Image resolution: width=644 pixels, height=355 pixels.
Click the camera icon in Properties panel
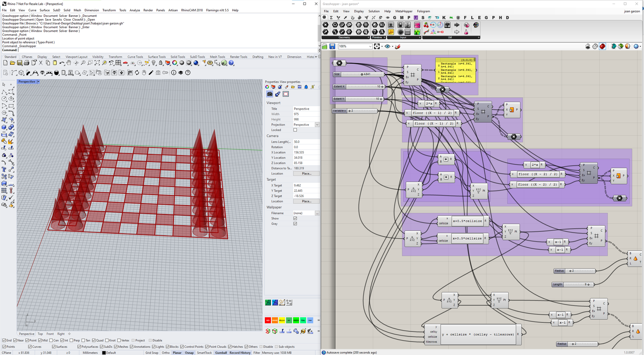click(x=270, y=94)
